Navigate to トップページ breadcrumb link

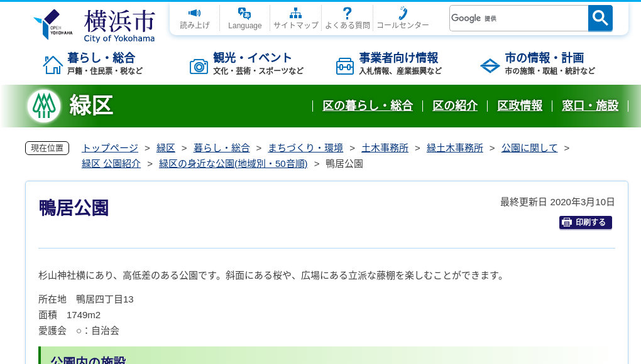(x=109, y=147)
